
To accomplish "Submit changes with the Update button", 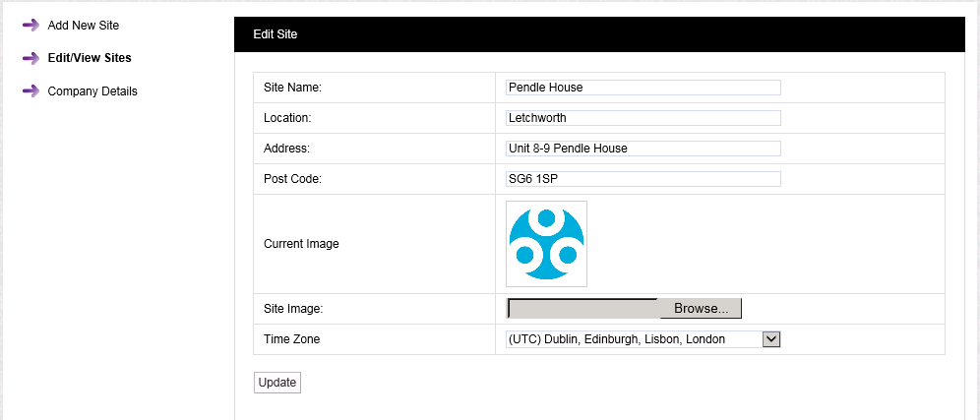I will (x=276, y=383).
